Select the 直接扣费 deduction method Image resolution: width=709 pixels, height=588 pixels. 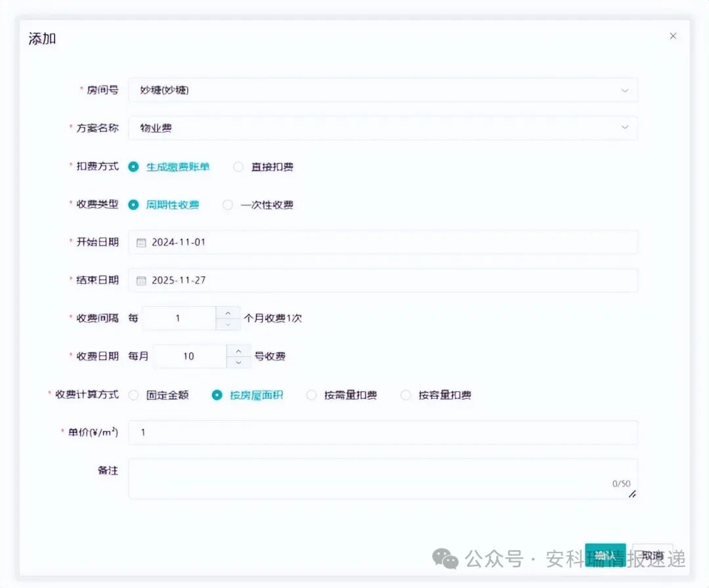tap(238, 167)
